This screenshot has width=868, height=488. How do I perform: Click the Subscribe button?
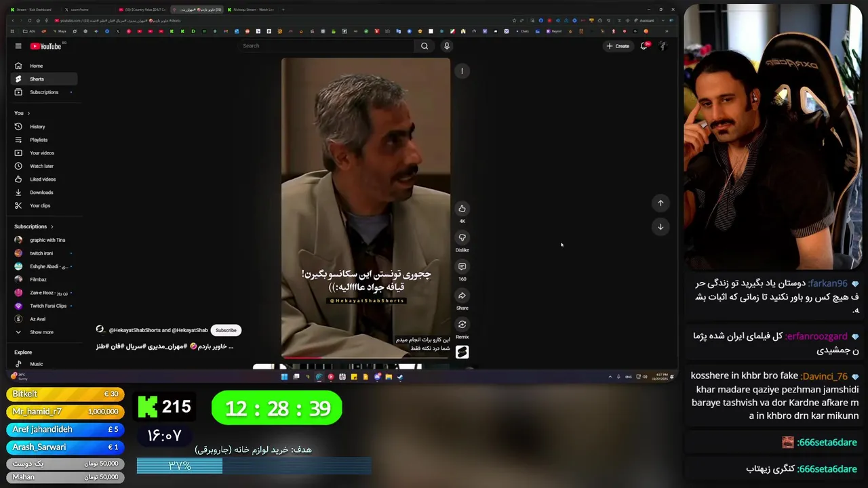click(226, 330)
